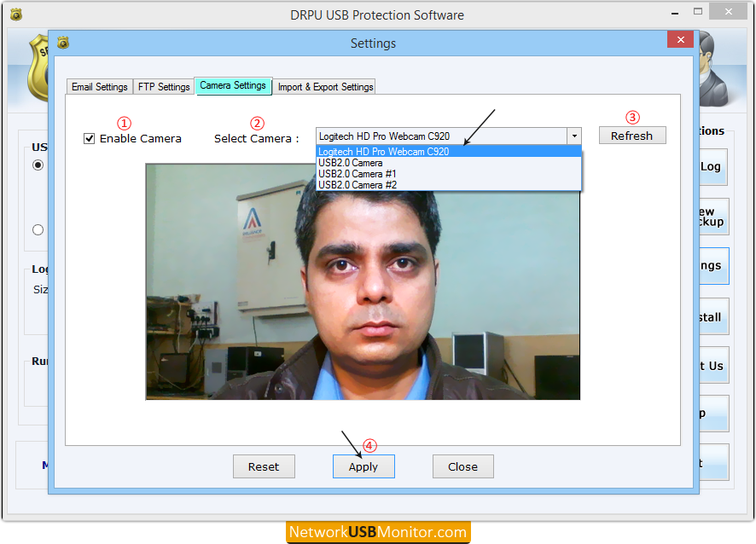This screenshot has width=756, height=544.
Task: Click the Reset button
Action: pyautogui.click(x=264, y=466)
